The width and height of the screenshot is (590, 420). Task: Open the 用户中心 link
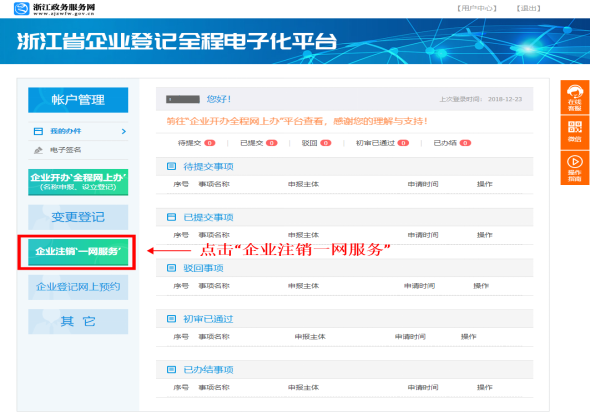pos(477,8)
